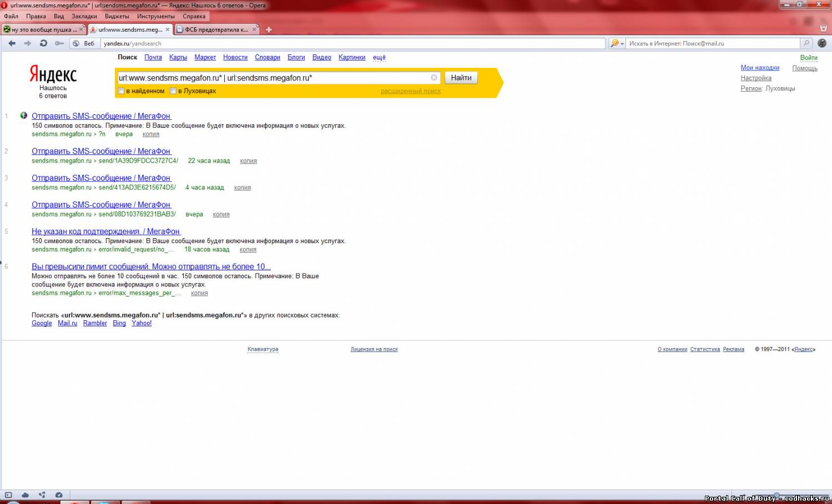
Task: Open the Вид menu
Action: pyautogui.click(x=59, y=16)
